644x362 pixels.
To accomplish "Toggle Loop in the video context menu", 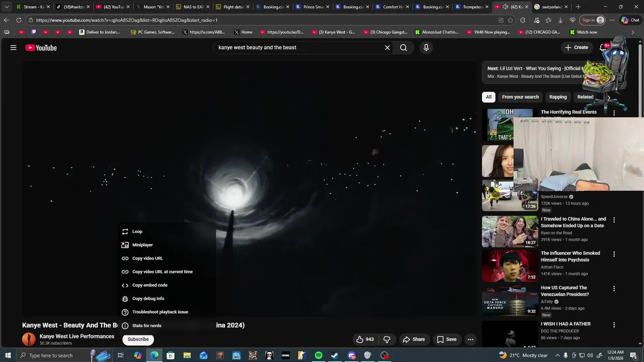I will pos(167,232).
